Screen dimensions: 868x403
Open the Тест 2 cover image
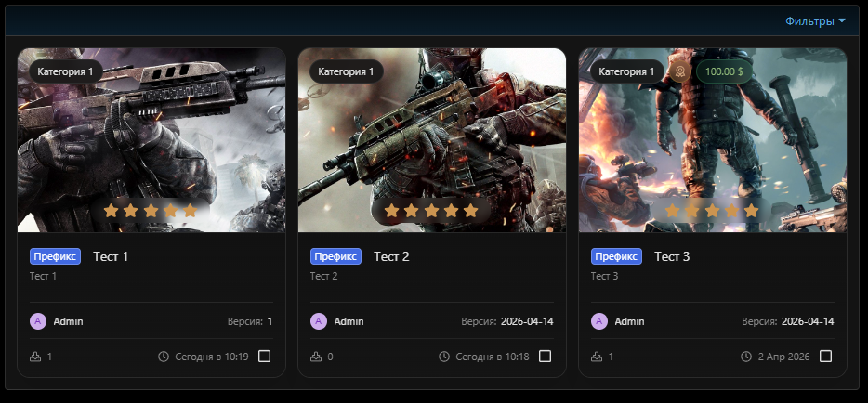432,140
